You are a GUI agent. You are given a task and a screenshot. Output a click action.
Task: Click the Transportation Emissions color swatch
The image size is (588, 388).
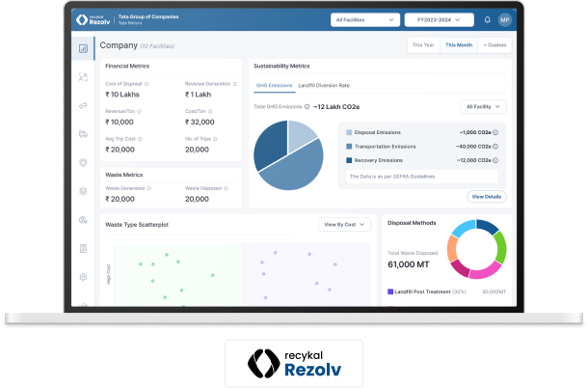click(349, 147)
